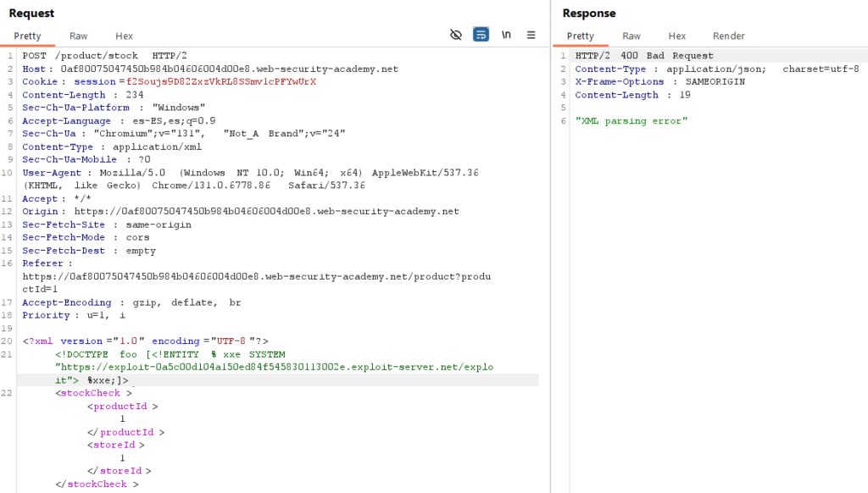Click the Response panel title
Screen dimensions: 868x493
[x=589, y=14]
